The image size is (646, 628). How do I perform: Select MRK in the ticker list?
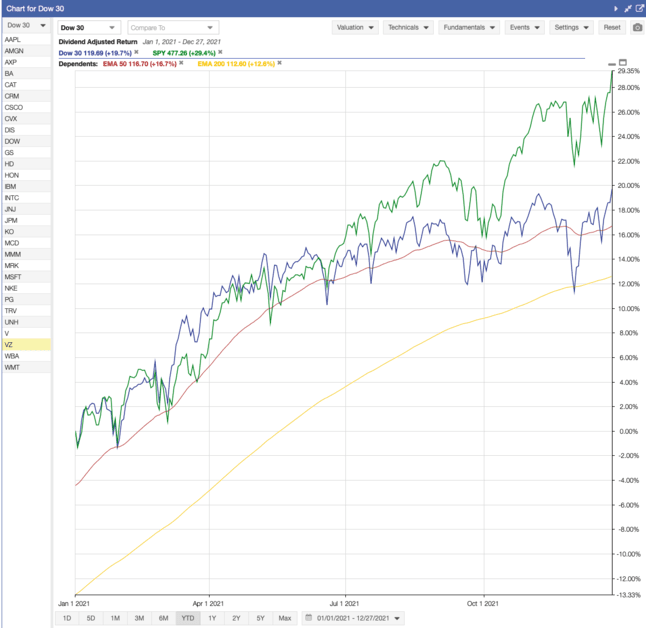click(x=26, y=266)
